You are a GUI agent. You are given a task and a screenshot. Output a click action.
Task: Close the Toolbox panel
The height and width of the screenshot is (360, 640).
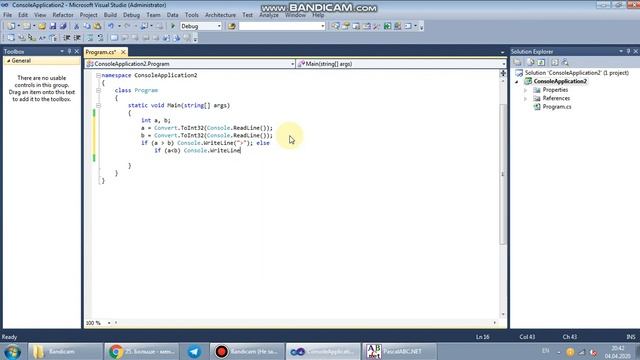point(77,51)
